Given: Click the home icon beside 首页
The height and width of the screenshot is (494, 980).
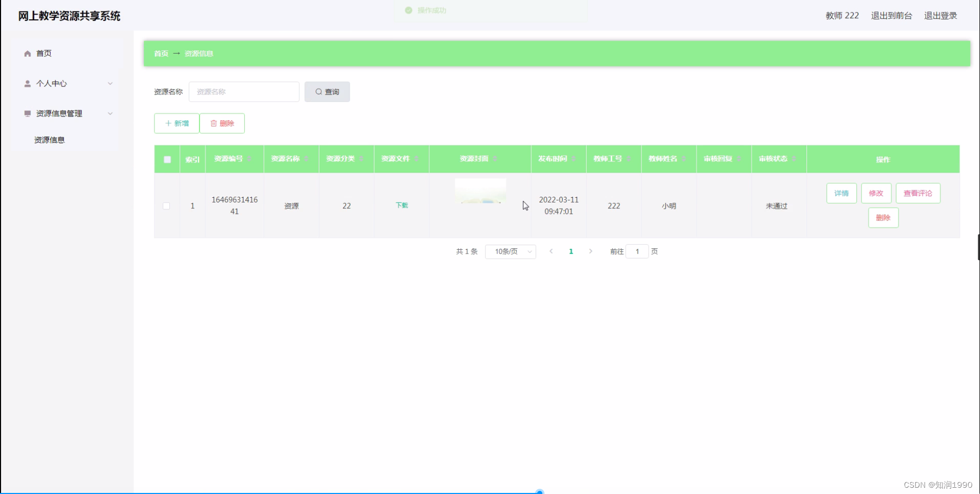Looking at the screenshot, I should (x=27, y=53).
